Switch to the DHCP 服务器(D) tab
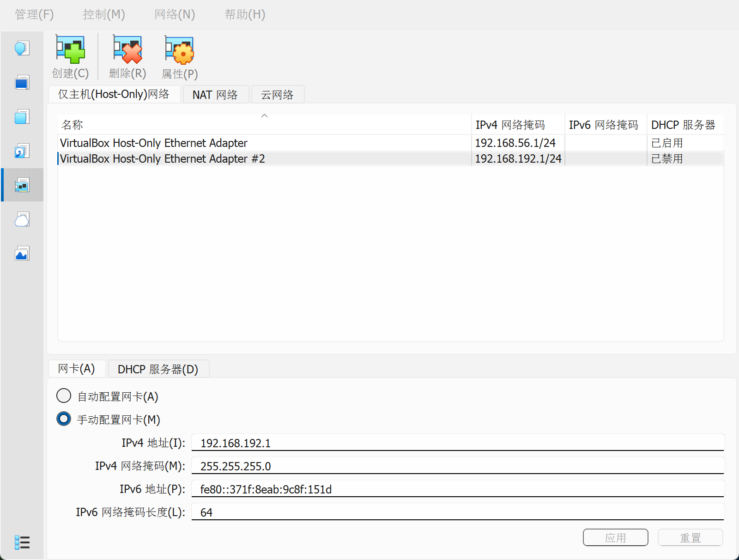 click(158, 369)
